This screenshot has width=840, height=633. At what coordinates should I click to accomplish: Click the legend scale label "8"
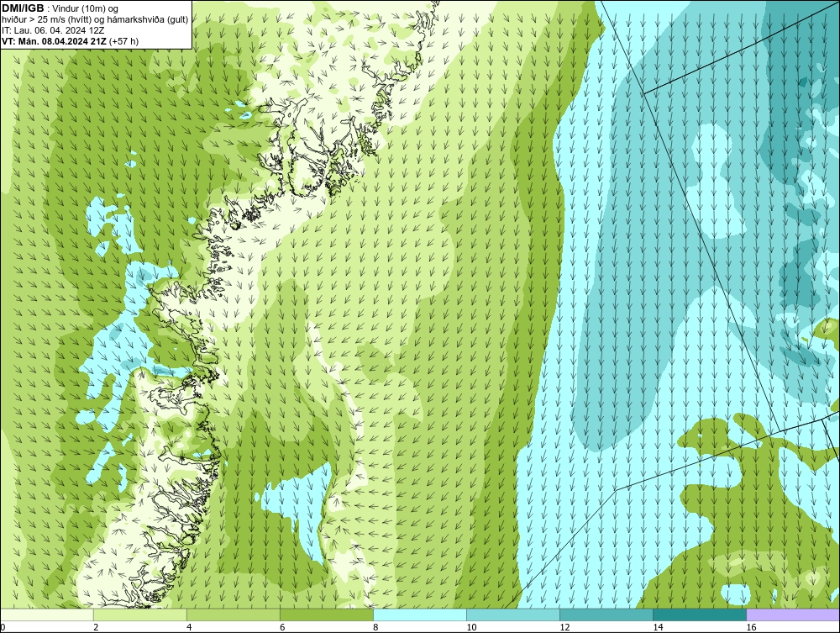pyautogui.click(x=375, y=627)
